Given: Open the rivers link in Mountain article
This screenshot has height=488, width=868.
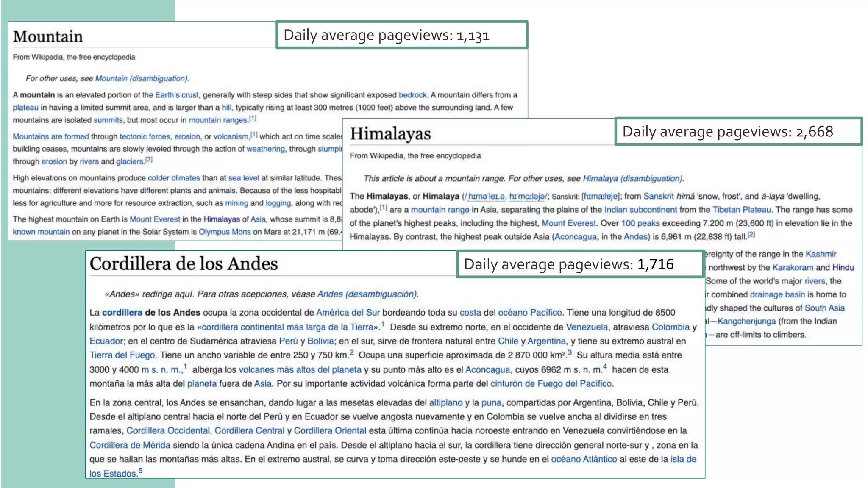Looking at the screenshot, I should 89,161.
